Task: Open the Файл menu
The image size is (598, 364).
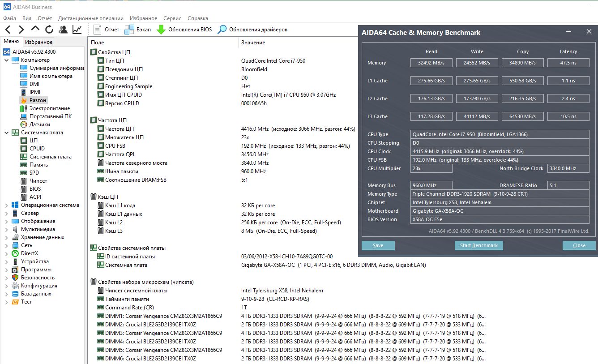Action: (x=9, y=18)
